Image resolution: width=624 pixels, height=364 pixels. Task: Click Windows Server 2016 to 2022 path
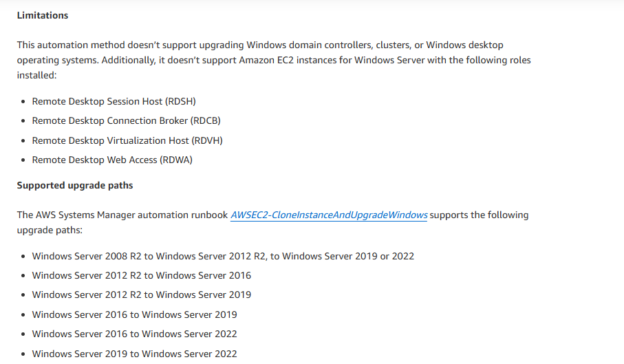(134, 334)
